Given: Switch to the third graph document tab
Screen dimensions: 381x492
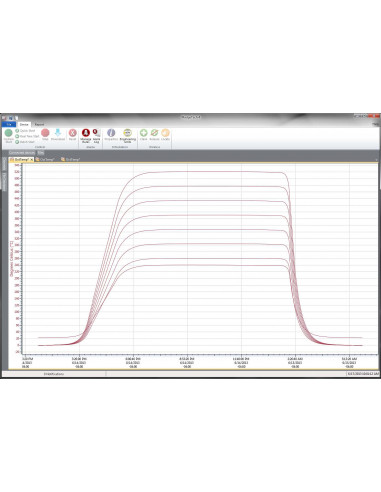Looking at the screenshot, I should [71, 160].
